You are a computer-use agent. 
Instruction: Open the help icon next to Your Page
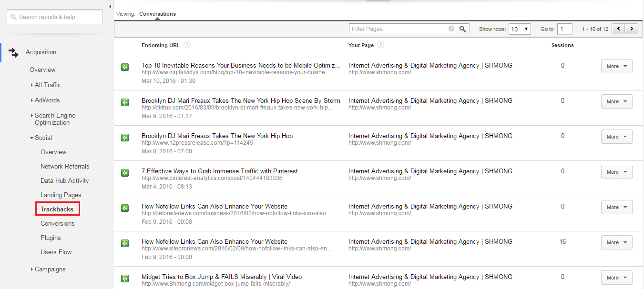pos(380,45)
